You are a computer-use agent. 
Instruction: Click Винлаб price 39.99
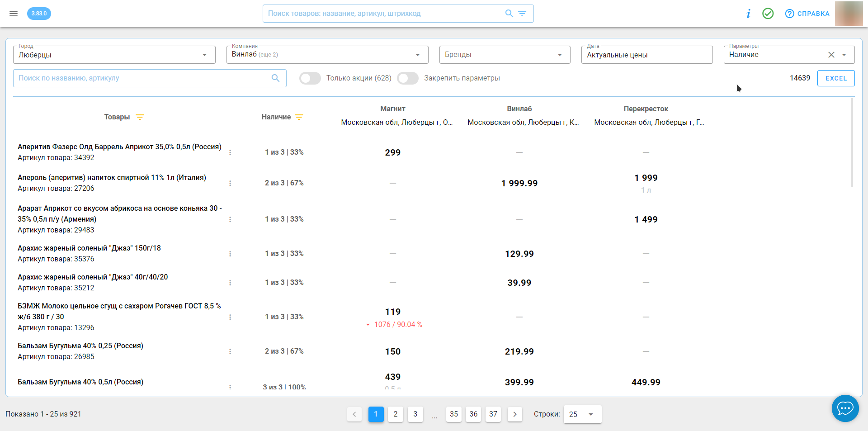point(519,283)
